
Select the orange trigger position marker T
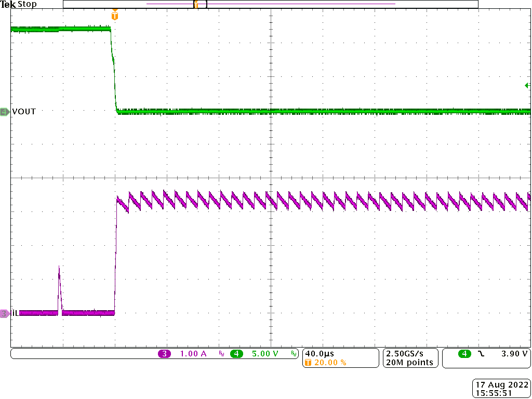pos(115,15)
